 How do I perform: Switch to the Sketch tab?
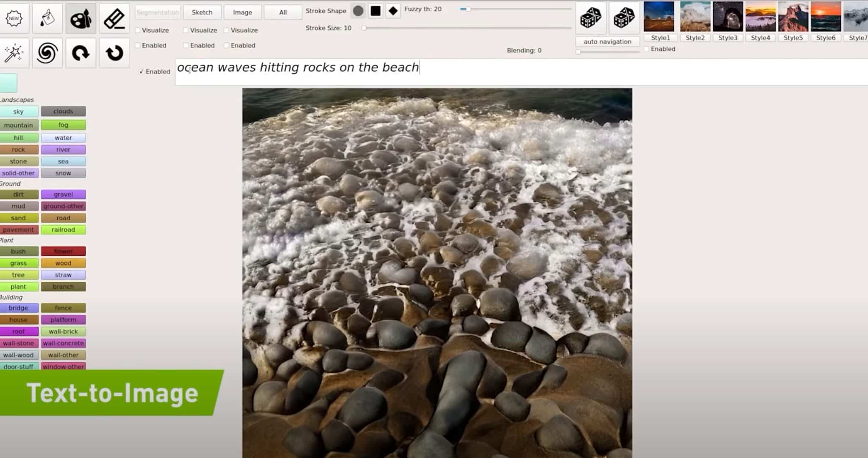click(202, 12)
